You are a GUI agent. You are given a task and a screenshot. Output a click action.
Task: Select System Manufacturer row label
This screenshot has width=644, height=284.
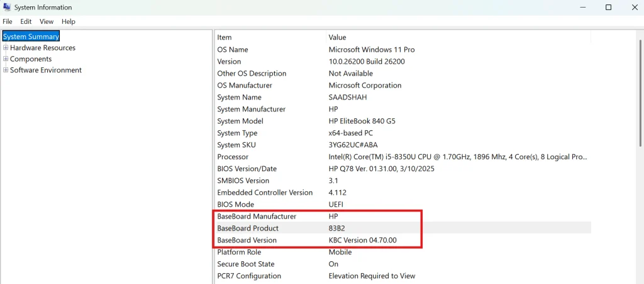tap(252, 110)
